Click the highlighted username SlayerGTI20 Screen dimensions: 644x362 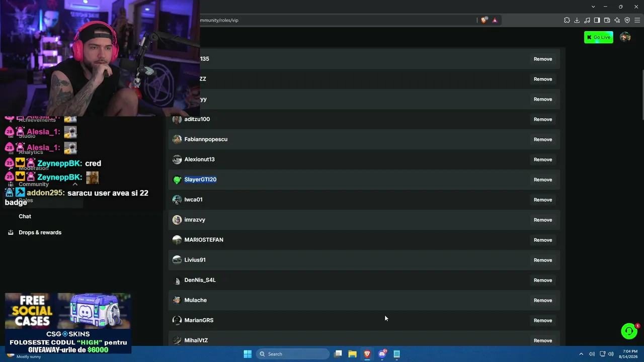pyautogui.click(x=200, y=179)
